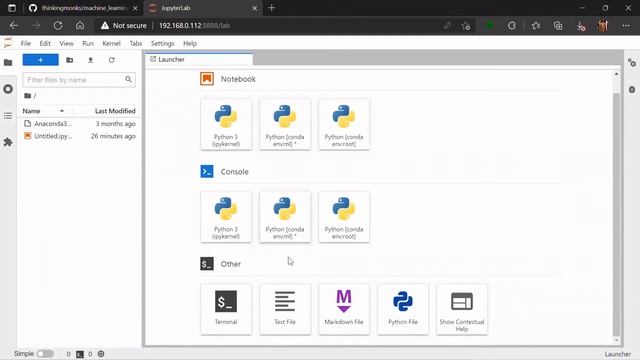Open browser Favorites star icon
The height and width of the screenshot is (360, 640).
(536, 25)
